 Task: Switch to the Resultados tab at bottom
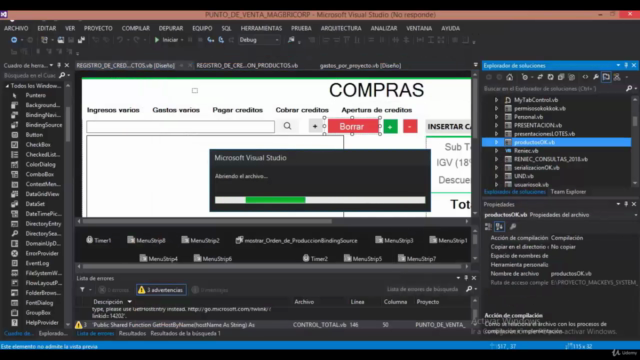[132, 333]
